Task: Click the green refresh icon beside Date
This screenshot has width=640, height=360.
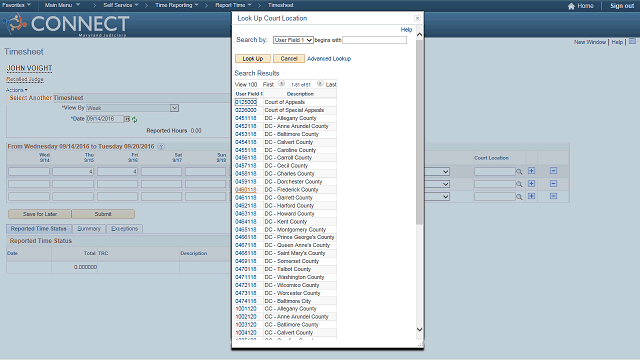Action: pyautogui.click(x=134, y=119)
